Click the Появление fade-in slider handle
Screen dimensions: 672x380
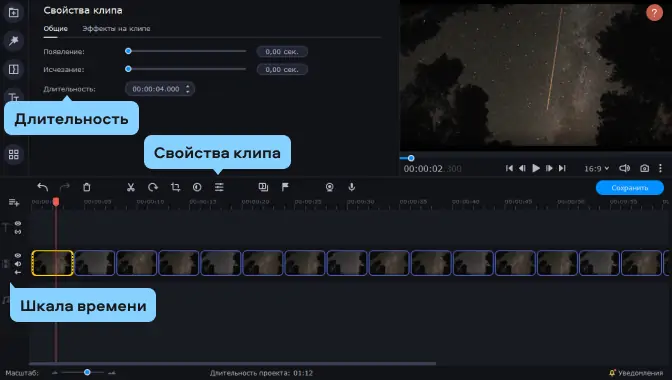coord(128,51)
